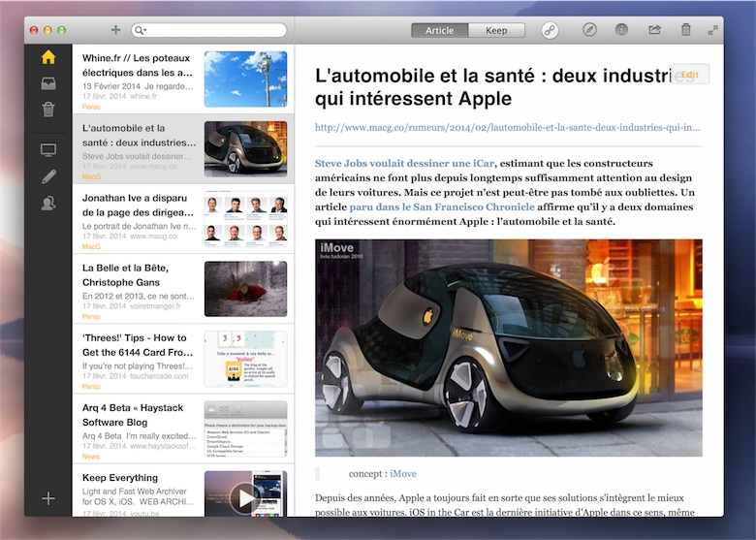Screen dimensions: 756x540
Task: Play the Keep Everything video thumbnail
Action: pos(245,496)
